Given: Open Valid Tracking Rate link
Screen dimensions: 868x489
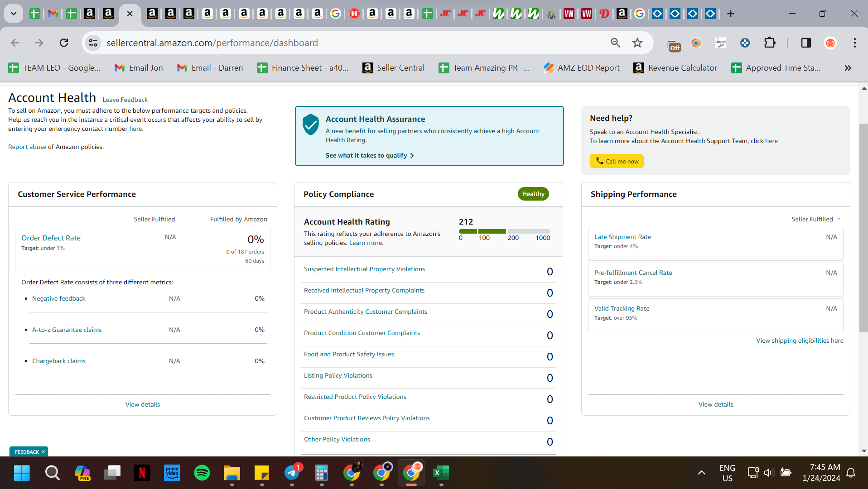Looking at the screenshot, I should click(622, 308).
